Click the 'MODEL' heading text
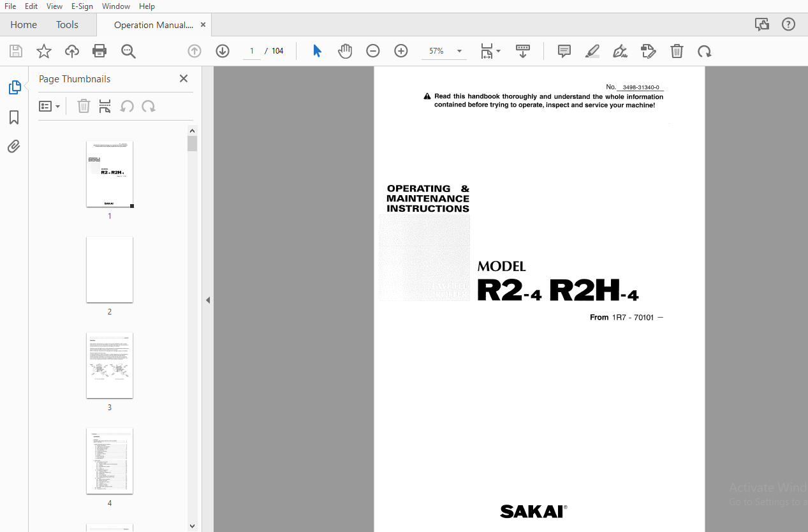The width and height of the screenshot is (808, 532). coord(501,267)
